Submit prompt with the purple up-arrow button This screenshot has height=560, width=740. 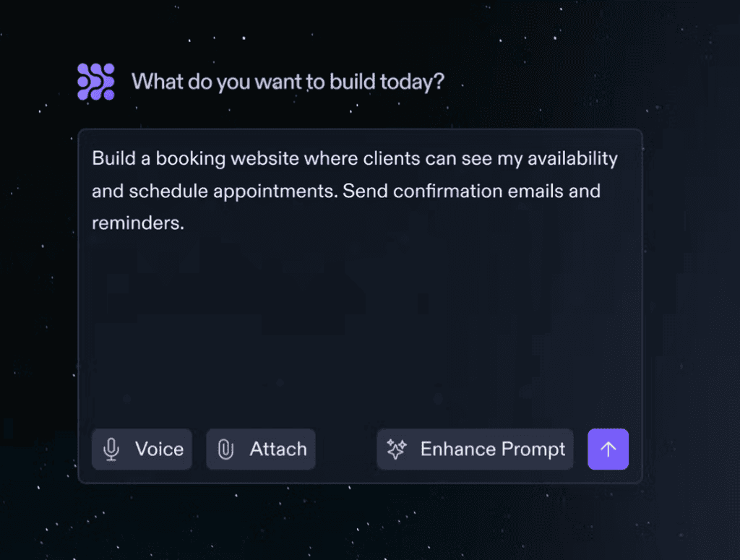[608, 449]
